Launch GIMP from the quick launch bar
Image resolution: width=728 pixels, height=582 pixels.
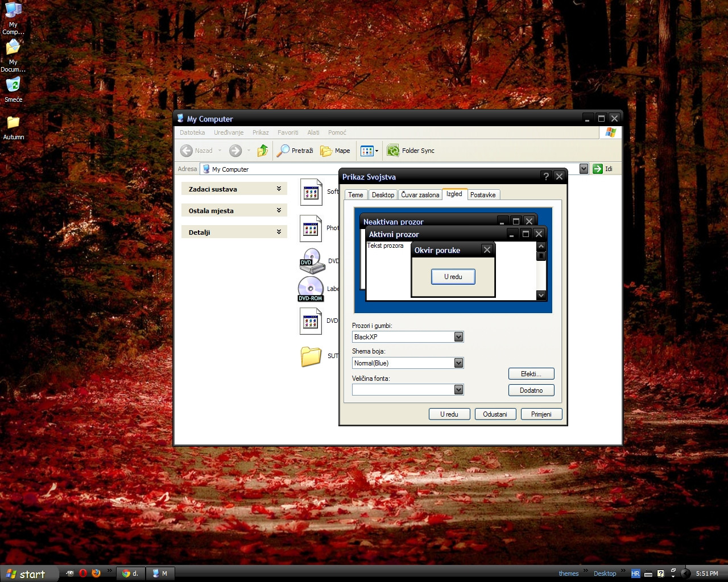tap(69, 573)
